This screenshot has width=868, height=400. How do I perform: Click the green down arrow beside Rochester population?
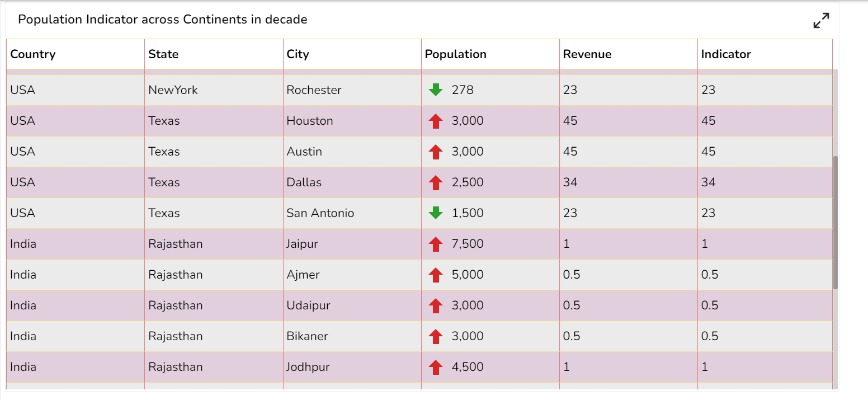point(435,90)
